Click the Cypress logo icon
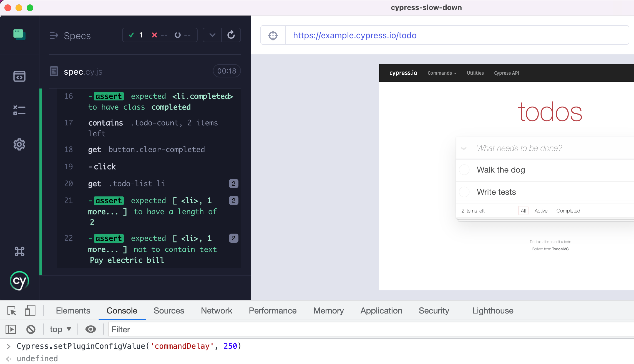The height and width of the screenshot is (364, 634). [x=19, y=281]
